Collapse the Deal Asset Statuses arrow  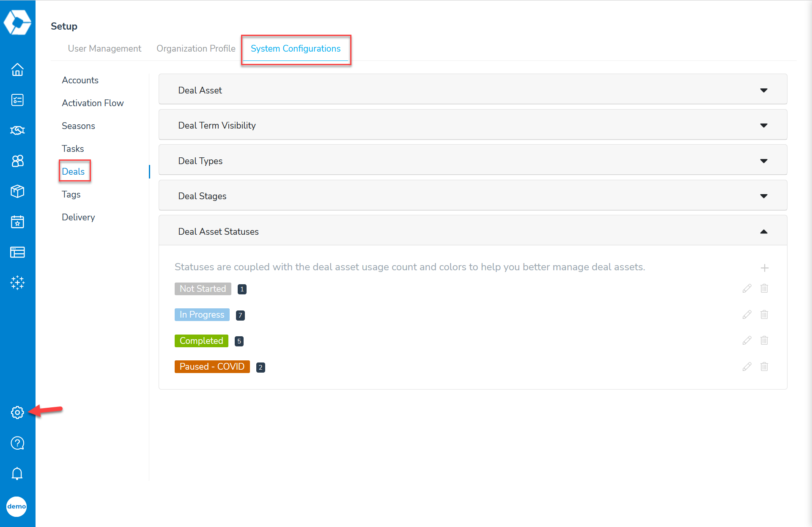tap(764, 231)
